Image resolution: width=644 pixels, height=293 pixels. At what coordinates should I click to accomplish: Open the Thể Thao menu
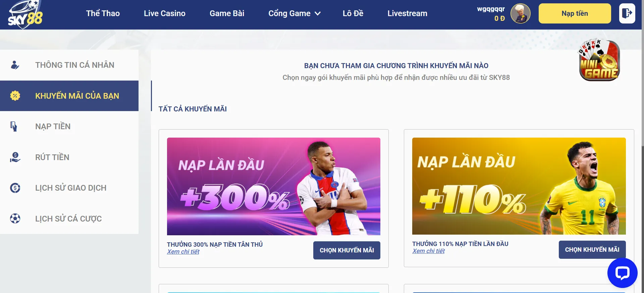pyautogui.click(x=103, y=13)
